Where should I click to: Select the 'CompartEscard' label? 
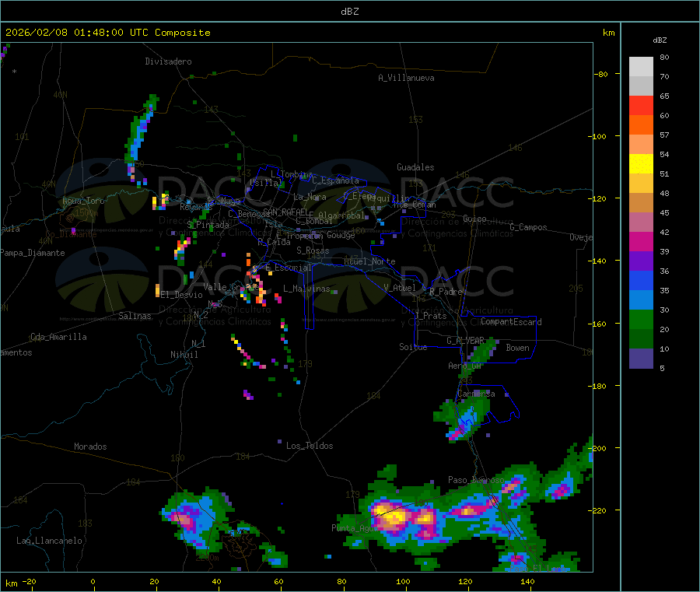[511, 322]
